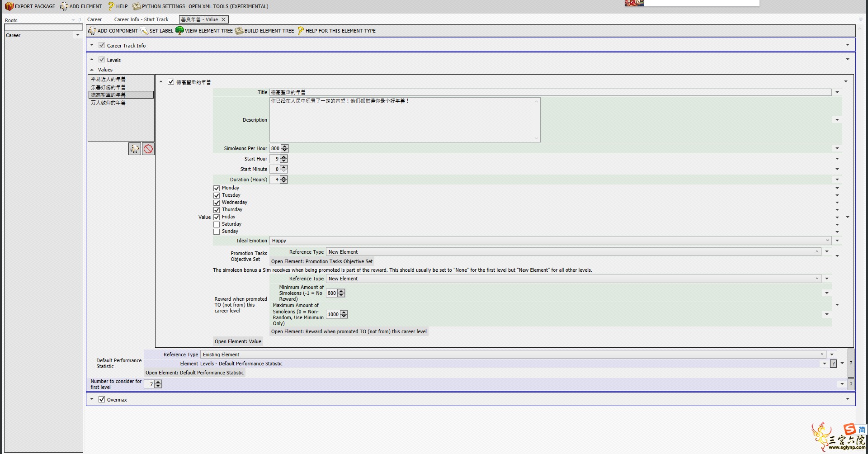Open Help from the top toolbar
This screenshot has width=868, height=454.
point(118,6)
